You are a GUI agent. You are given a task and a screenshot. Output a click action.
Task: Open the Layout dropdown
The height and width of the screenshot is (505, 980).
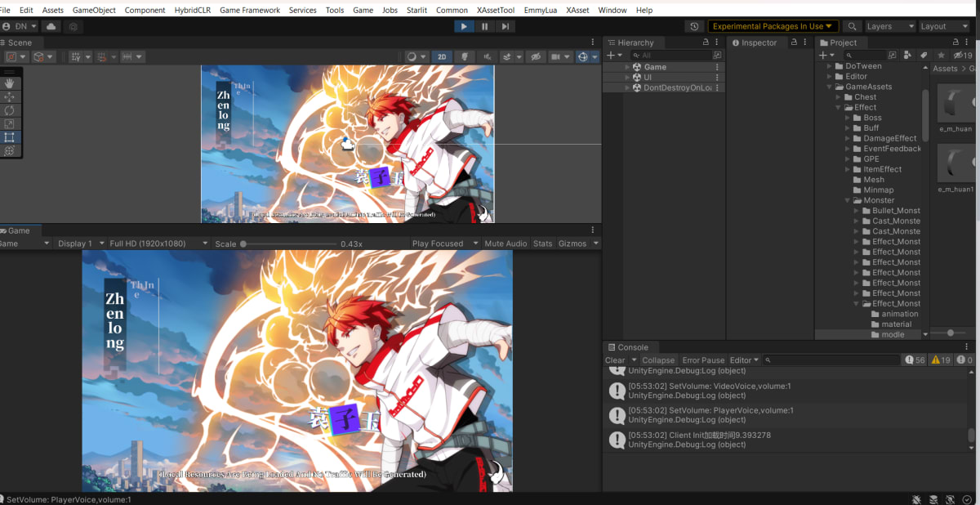tap(944, 26)
